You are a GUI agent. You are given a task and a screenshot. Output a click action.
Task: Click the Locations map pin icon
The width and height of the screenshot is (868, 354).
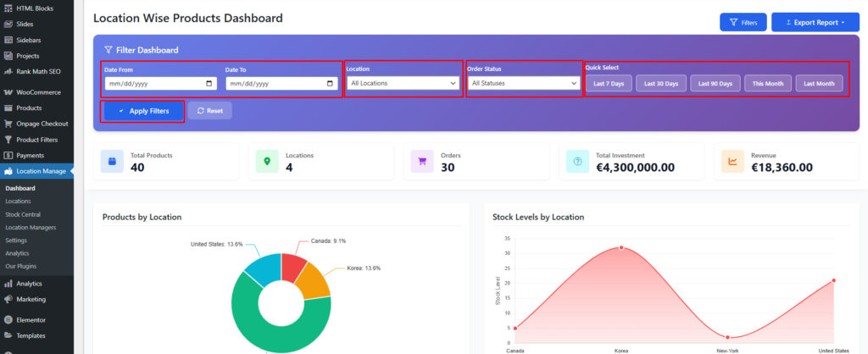tap(268, 161)
